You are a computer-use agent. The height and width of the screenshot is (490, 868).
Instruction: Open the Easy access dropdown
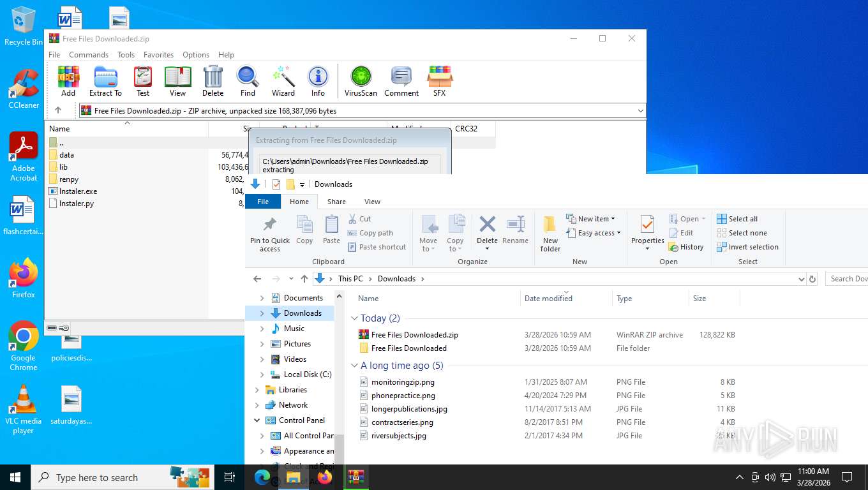click(593, 233)
